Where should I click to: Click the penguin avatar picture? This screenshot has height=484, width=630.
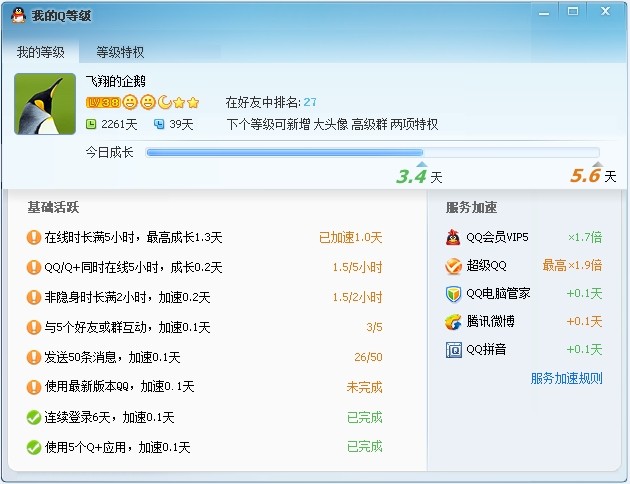[x=45, y=104]
